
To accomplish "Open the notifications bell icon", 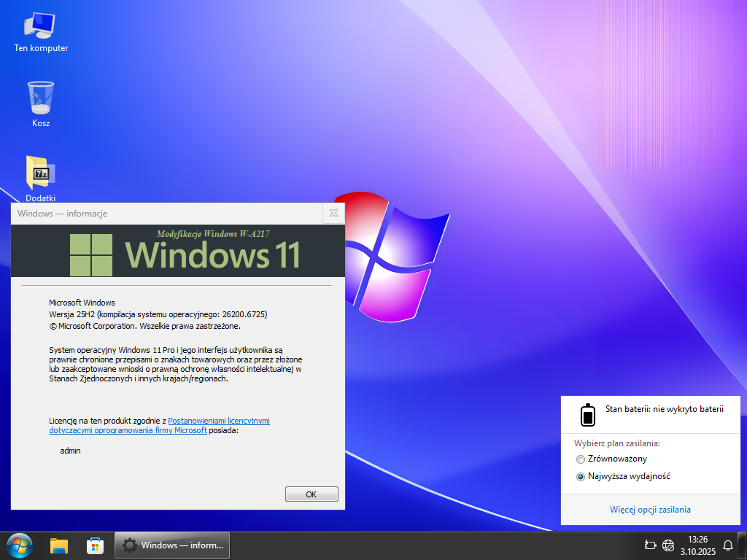I will pos(727,545).
